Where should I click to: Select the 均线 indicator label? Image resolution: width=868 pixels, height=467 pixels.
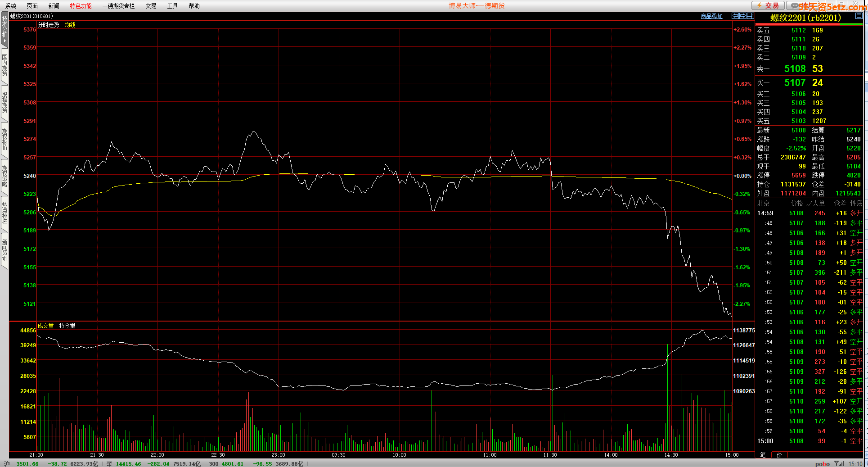coord(70,25)
